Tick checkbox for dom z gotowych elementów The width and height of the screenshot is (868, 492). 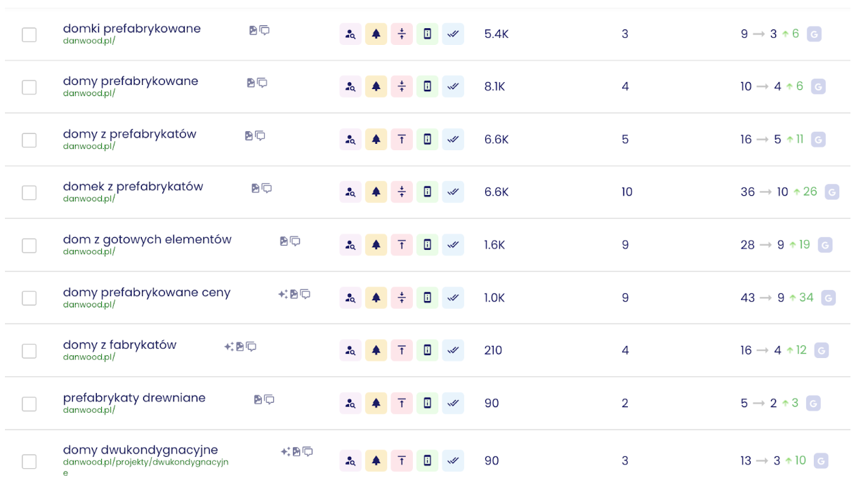(x=29, y=246)
